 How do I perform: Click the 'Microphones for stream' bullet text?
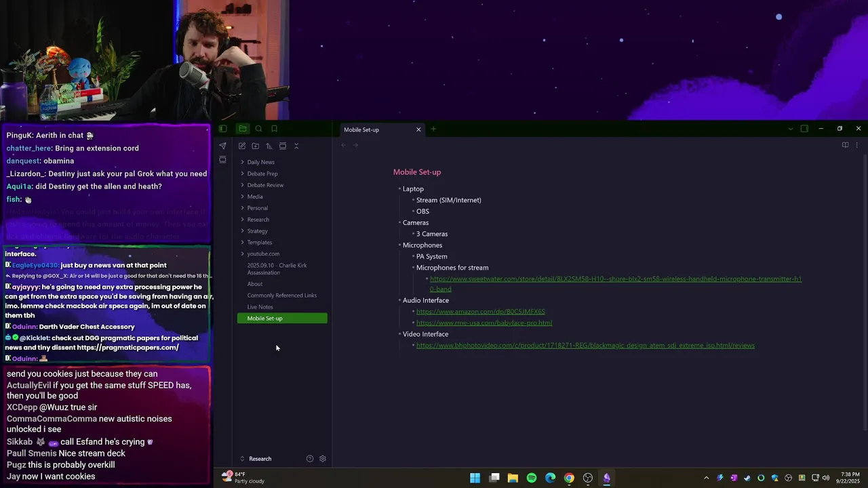[x=452, y=268]
